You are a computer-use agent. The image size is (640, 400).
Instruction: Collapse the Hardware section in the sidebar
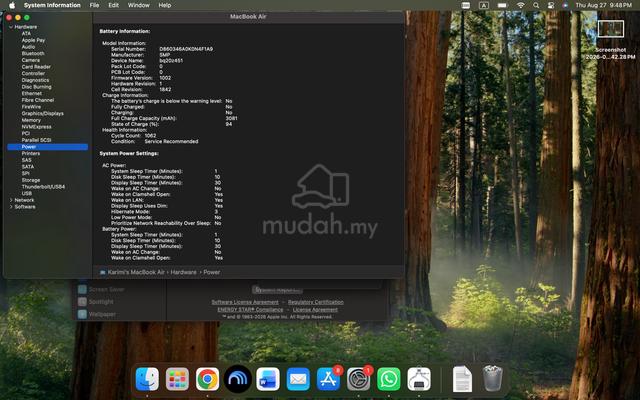11,27
